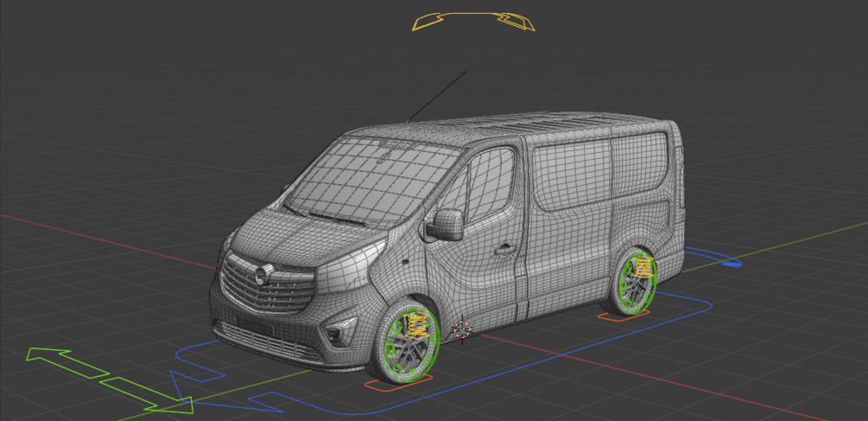
Task: Click the green rear wheel rotation ring
Action: pos(637,283)
